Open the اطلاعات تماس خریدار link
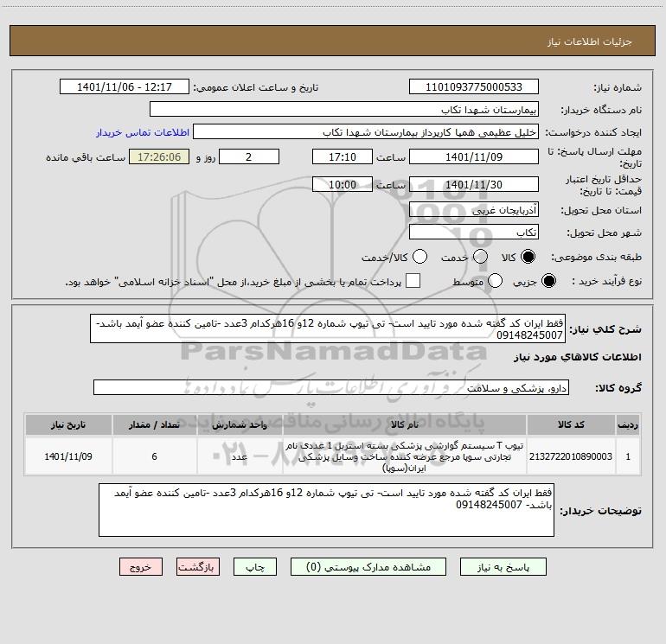Screen dimensions: 666x644 coord(143,132)
